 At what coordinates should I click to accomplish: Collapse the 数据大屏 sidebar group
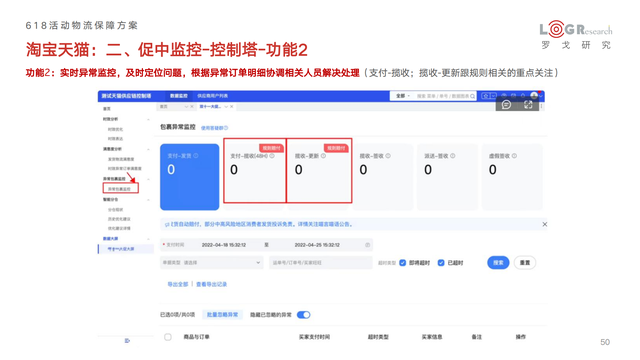(148, 239)
